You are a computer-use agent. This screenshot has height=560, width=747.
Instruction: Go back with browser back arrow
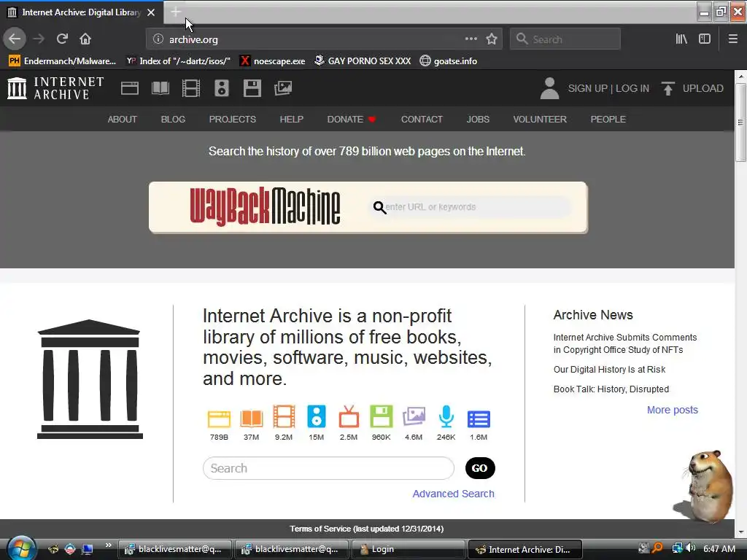click(15, 39)
